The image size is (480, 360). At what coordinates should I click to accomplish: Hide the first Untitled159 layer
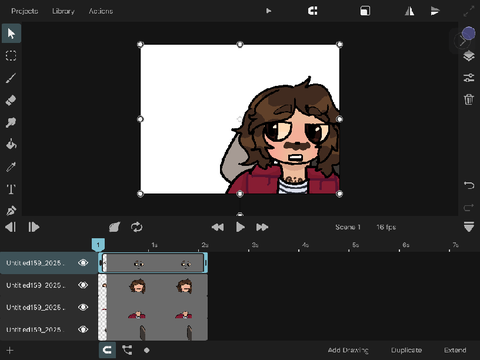[83, 263]
